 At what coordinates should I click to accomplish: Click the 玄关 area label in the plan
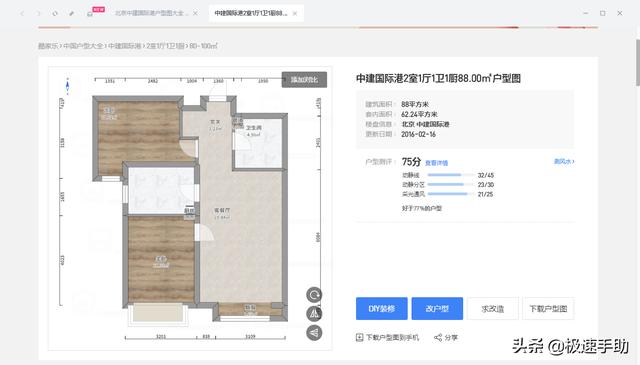tap(215, 122)
